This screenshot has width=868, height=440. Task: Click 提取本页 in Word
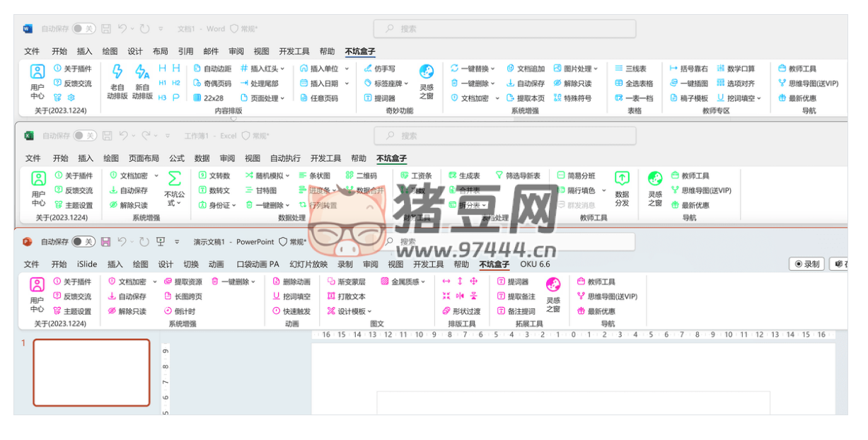click(x=526, y=98)
